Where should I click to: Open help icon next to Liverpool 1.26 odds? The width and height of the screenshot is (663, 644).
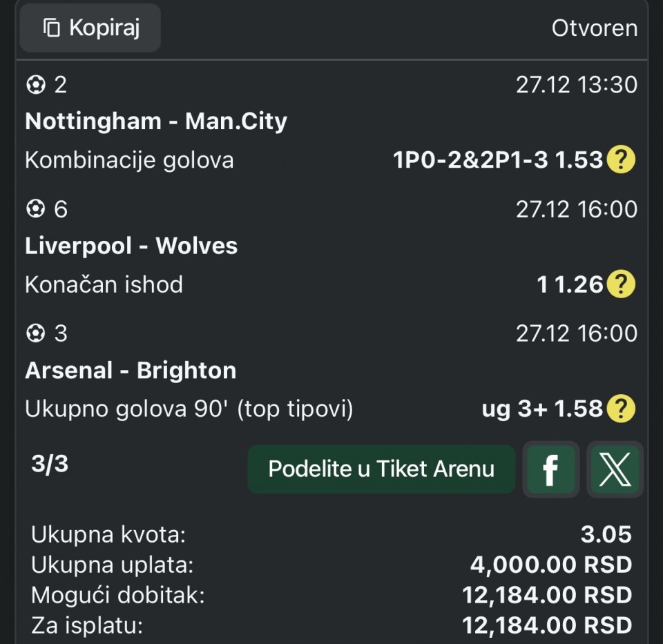pos(620,284)
